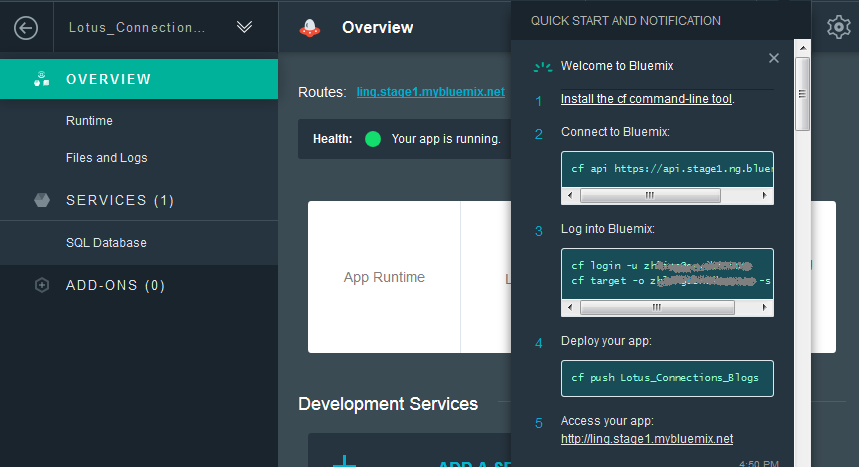
Task: Click the Bluemix loading icon beside Welcome
Action: [543, 67]
